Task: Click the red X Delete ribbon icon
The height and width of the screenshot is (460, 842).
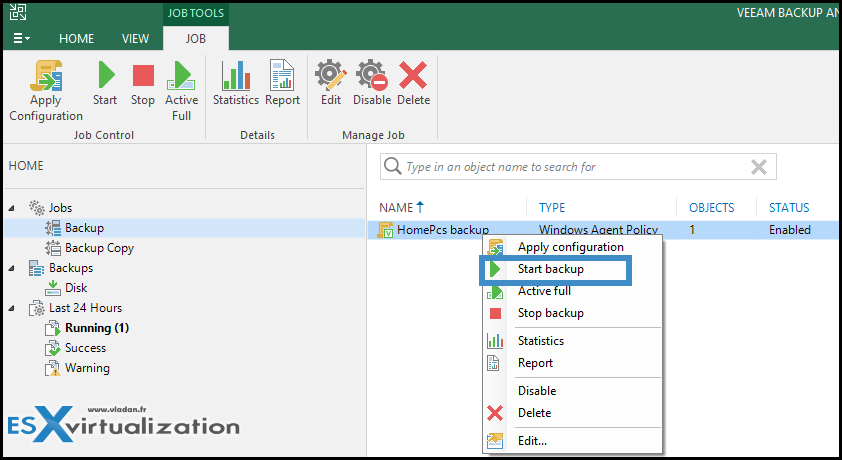Action: pyautogui.click(x=413, y=75)
